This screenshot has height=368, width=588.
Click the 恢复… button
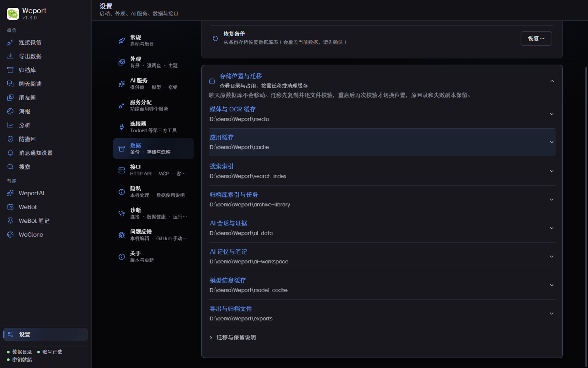[x=536, y=38]
